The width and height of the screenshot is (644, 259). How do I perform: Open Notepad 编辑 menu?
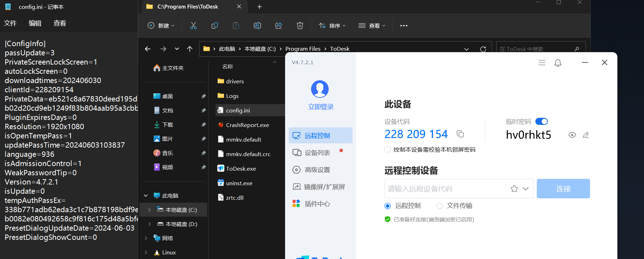pyautogui.click(x=35, y=23)
